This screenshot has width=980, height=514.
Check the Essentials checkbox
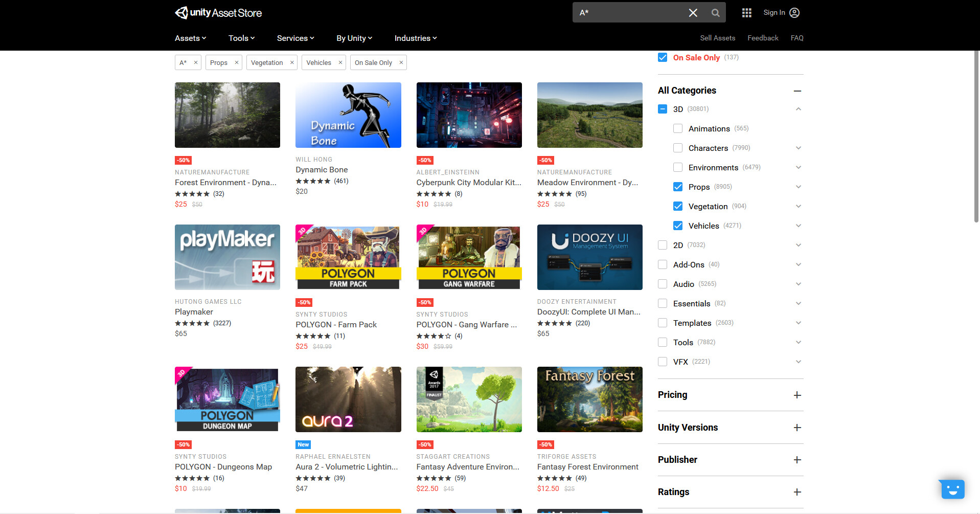coord(663,303)
